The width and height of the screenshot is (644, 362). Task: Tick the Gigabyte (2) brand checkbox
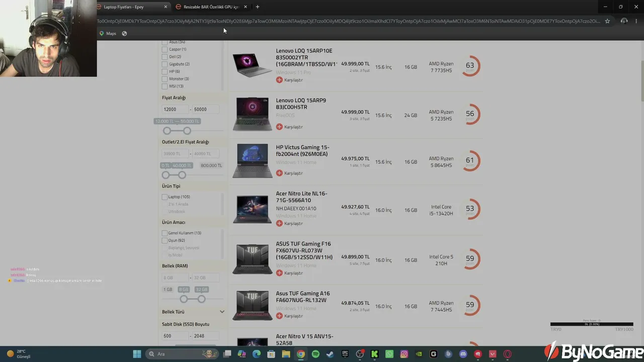click(x=165, y=64)
